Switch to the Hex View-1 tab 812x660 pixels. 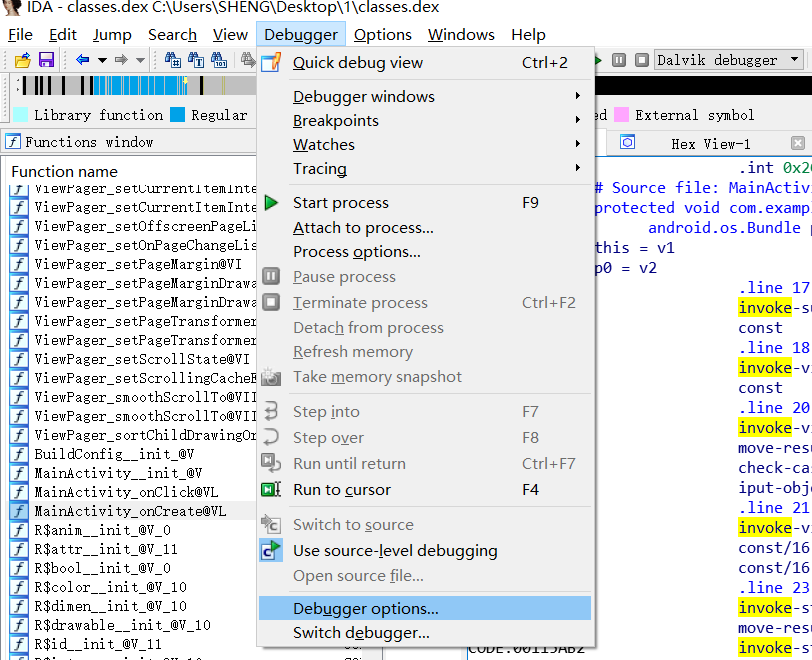pos(710,144)
